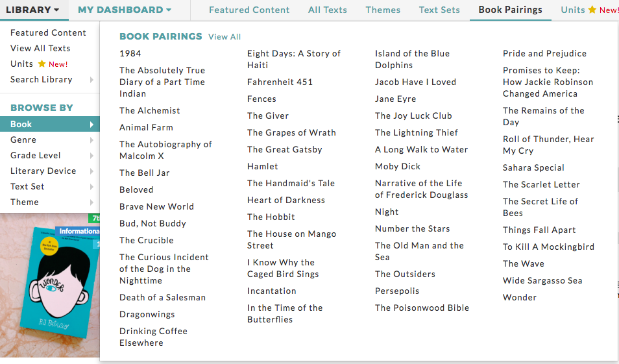Open The Joy Luck Club pairing
This screenshot has width=619, height=364.
(413, 116)
